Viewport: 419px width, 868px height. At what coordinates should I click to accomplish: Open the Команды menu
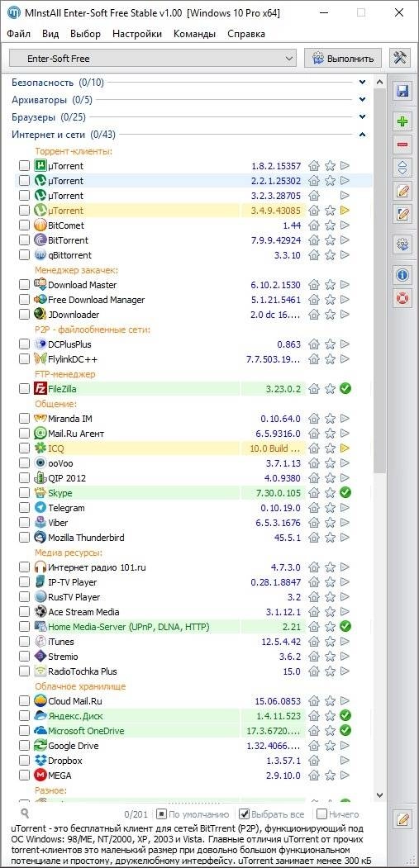point(194,34)
